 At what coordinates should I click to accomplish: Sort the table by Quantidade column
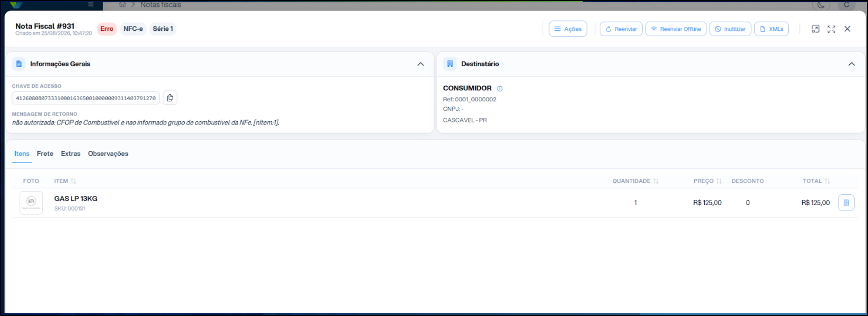635,181
